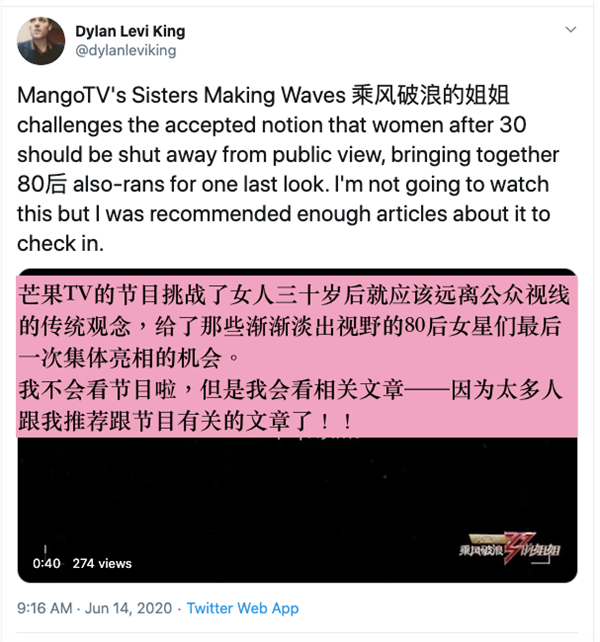Click the show logo watermark in video
This screenshot has height=642, width=600.
[509, 548]
